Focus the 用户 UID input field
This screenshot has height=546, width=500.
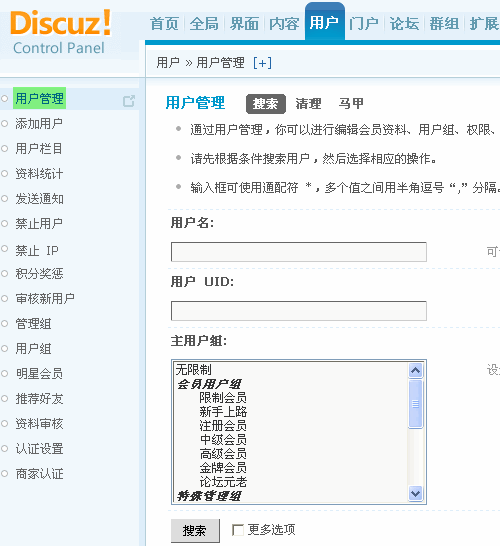pos(299,311)
